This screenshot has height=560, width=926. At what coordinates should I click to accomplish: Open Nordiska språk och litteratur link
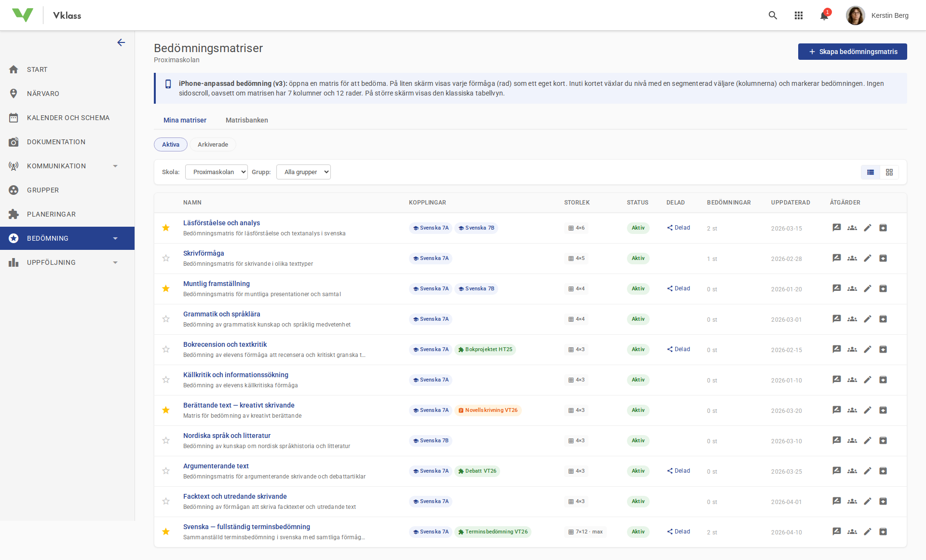[x=227, y=436]
